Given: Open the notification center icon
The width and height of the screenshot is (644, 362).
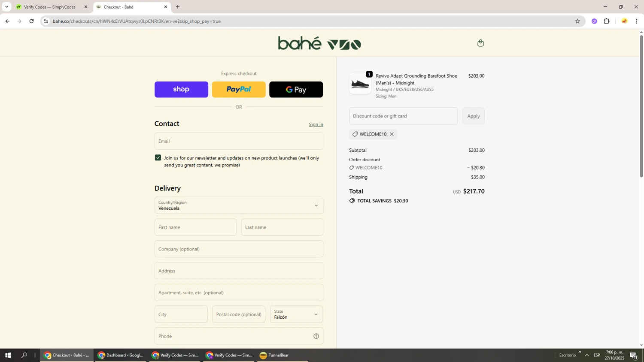Looking at the screenshot, I should (x=634, y=355).
